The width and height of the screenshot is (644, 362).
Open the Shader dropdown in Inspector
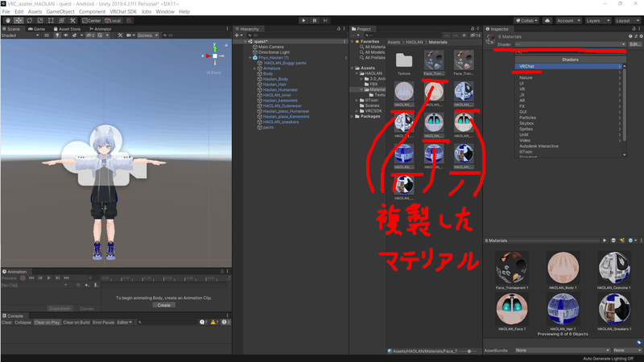coord(571,44)
